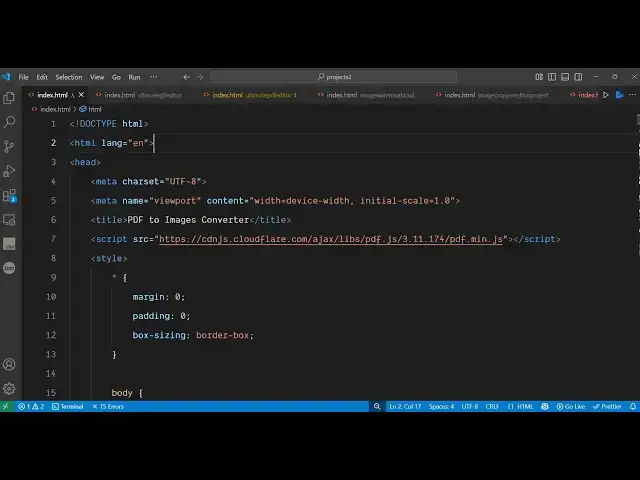Open the View menu
The height and width of the screenshot is (480, 640).
click(x=97, y=77)
